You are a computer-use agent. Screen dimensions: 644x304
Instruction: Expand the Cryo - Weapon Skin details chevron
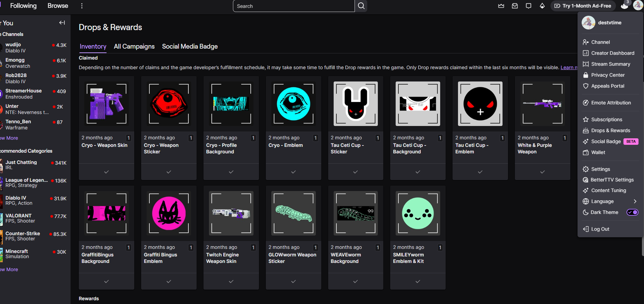(x=107, y=172)
